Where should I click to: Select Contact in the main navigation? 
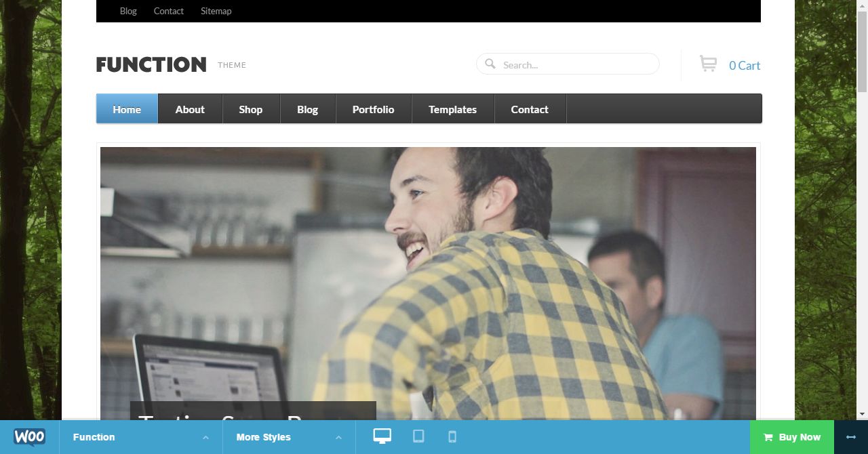530,109
